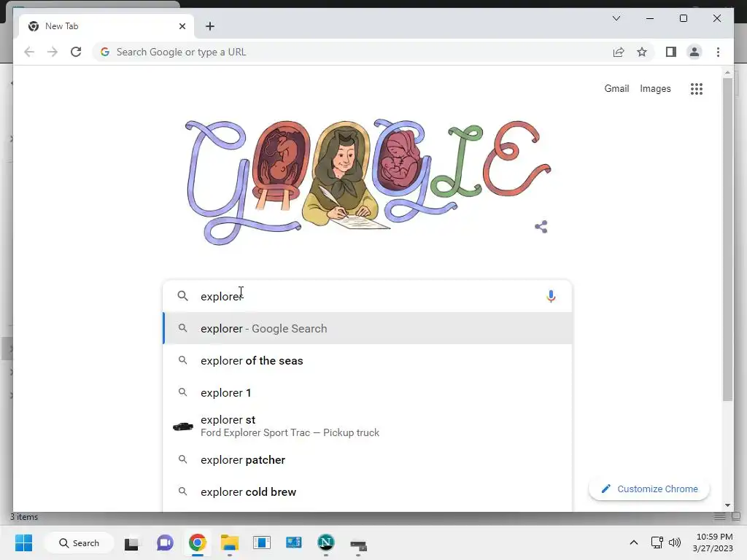Image resolution: width=747 pixels, height=560 pixels.
Task: Show hidden system tray icons
Action: point(634,542)
